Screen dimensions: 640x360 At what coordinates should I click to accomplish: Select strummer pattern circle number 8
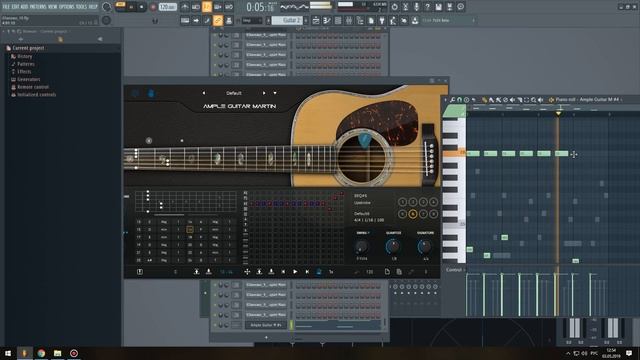(x=433, y=214)
